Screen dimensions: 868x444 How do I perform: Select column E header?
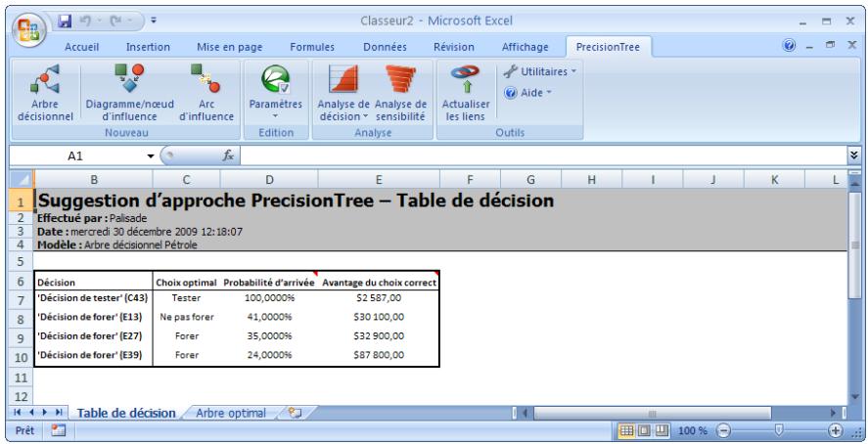pyautogui.click(x=379, y=179)
